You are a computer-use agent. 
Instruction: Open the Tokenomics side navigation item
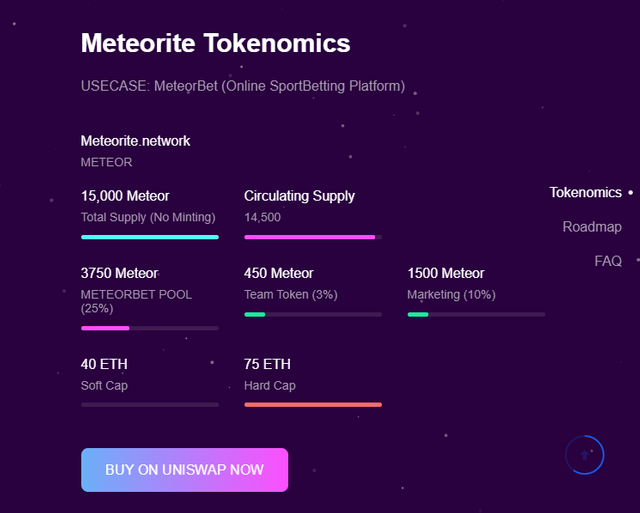click(585, 192)
